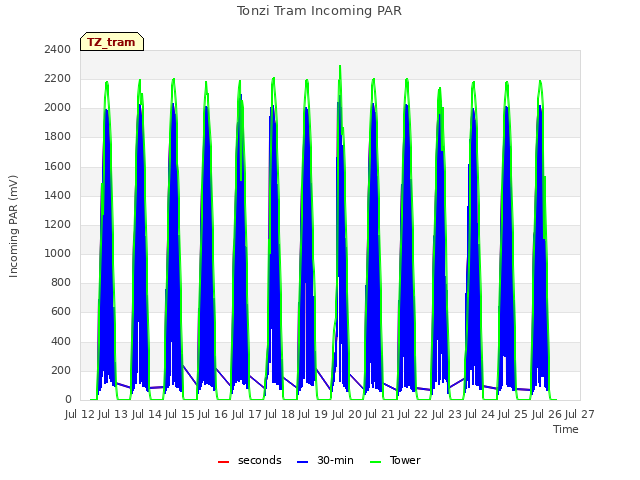Click the 'seconds' legend label

coord(260,460)
